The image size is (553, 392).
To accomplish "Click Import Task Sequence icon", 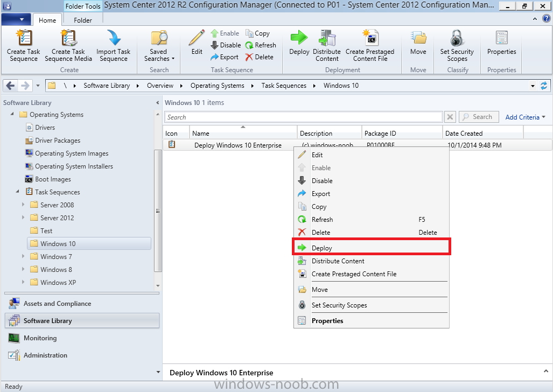I will [114, 38].
